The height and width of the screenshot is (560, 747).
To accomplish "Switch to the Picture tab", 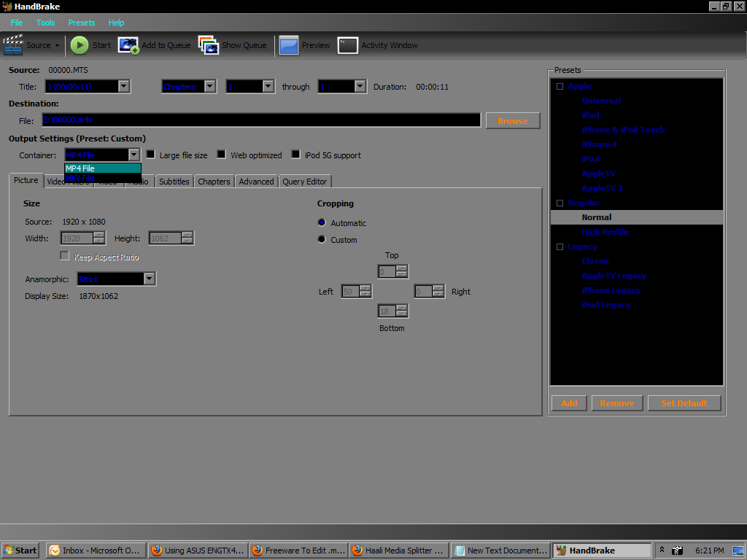I will click(26, 180).
